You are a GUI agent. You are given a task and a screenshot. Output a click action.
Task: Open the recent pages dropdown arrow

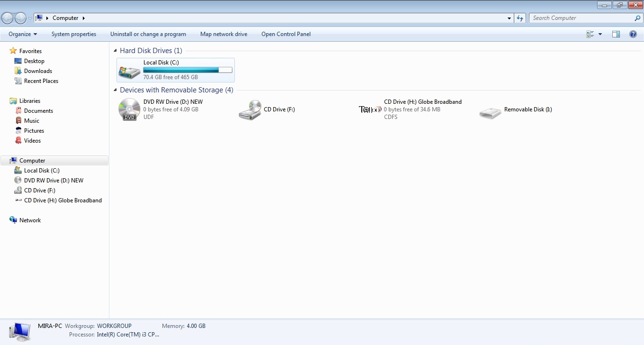(30, 18)
